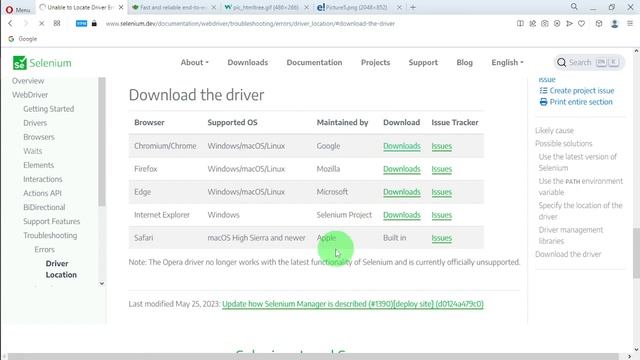Open a new tab with plus icon

(x=413, y=7)
